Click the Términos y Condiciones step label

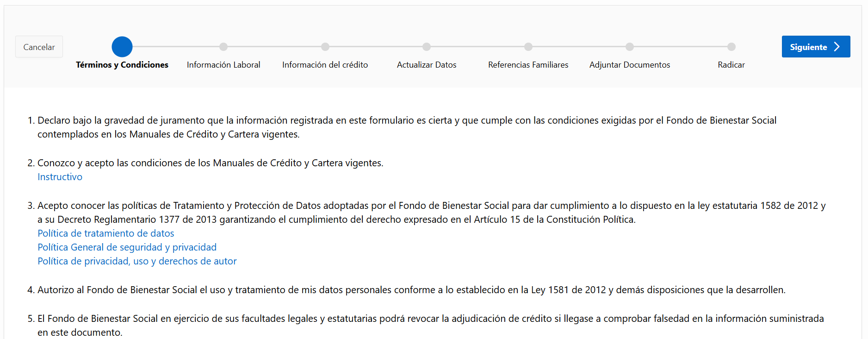[x=122, y=65]
